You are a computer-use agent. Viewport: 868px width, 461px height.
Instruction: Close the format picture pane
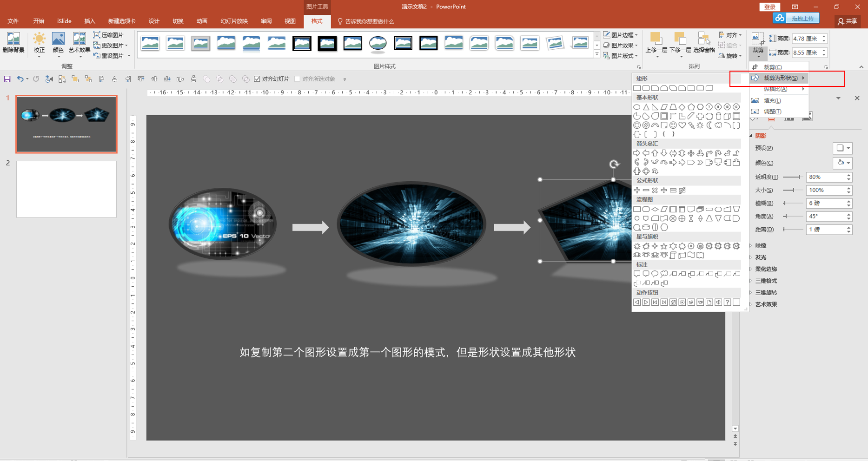pyautogui.click(x=857, y=98)
